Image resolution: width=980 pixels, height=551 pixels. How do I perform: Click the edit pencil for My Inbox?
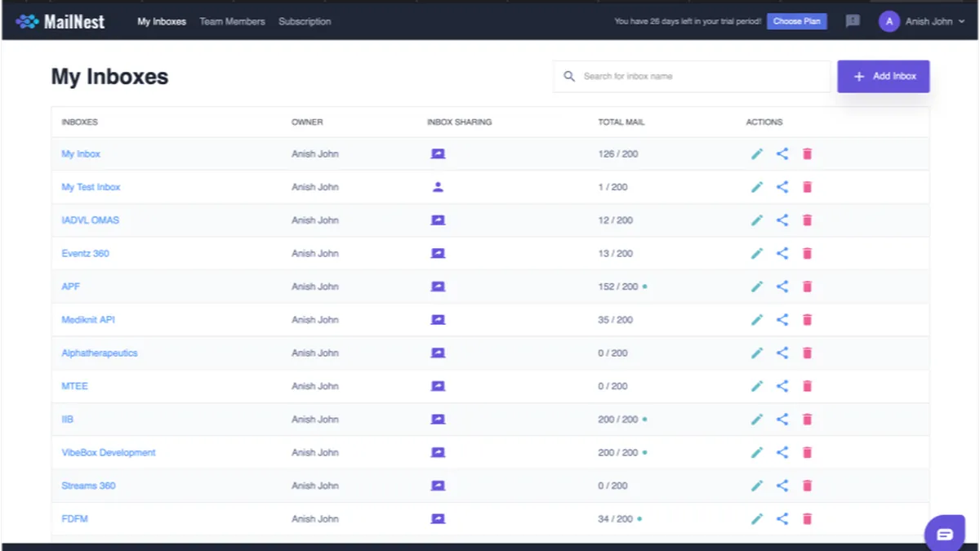point(757,153)
